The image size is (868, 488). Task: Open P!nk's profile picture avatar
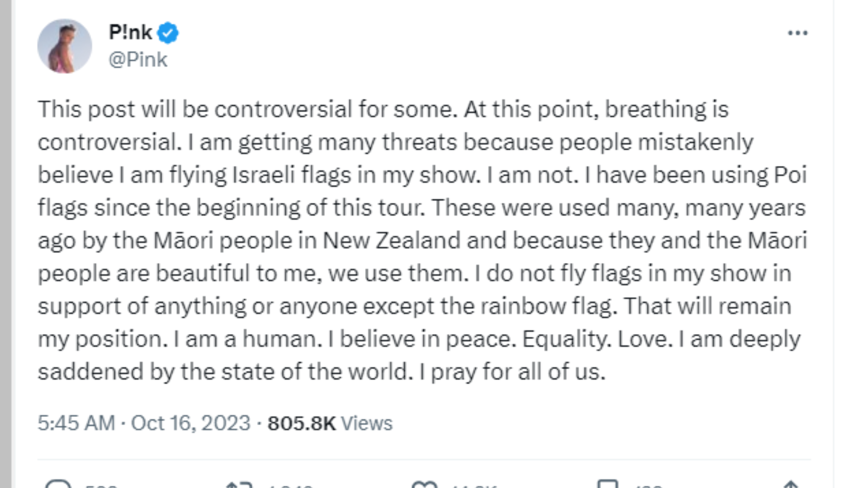(x=65, y=46)
